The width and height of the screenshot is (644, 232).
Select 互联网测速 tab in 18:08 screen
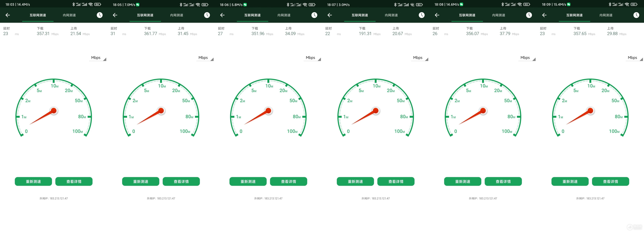point(467,15)
